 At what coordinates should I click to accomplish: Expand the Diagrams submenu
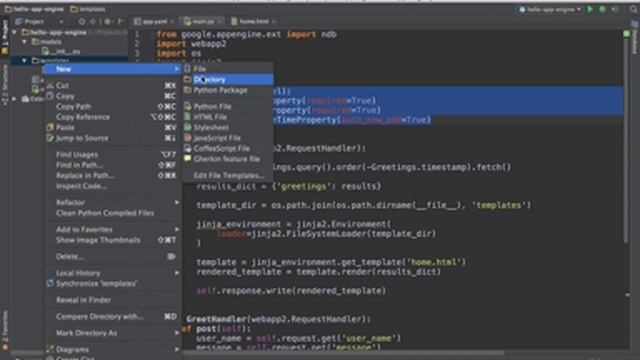113,349
